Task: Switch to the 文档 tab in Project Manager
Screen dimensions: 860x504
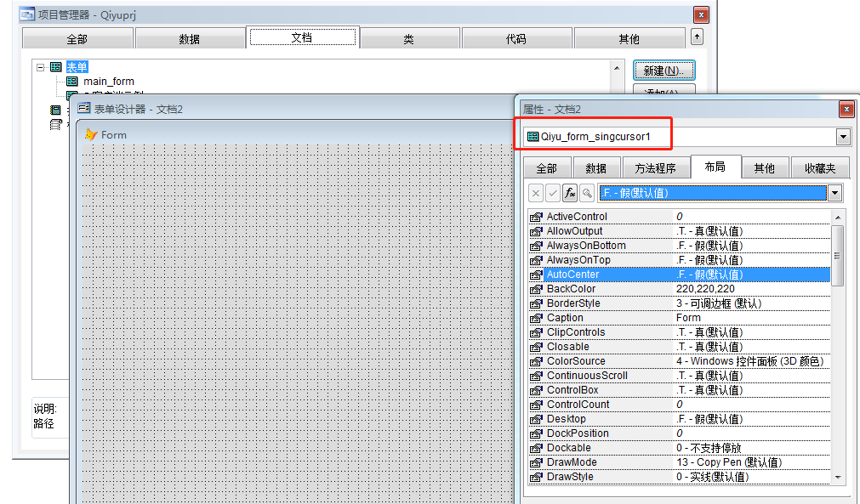Action: click(x=302, y=37)
